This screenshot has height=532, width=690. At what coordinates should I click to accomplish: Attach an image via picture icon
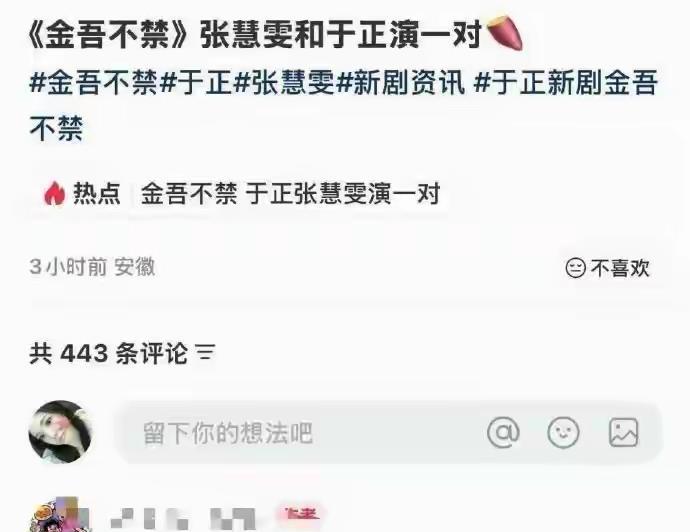tap(624, 433)
